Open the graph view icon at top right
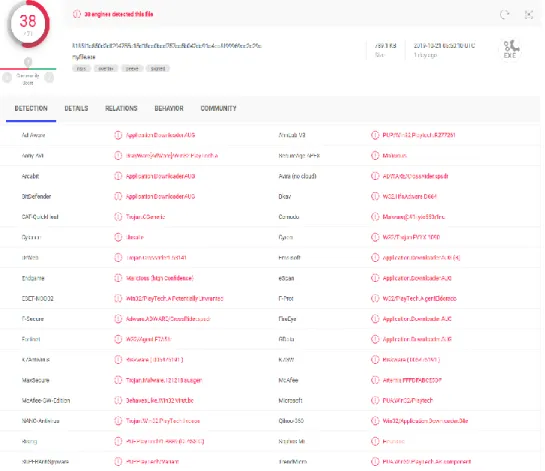545x471 pixels. tap(529, 15)
